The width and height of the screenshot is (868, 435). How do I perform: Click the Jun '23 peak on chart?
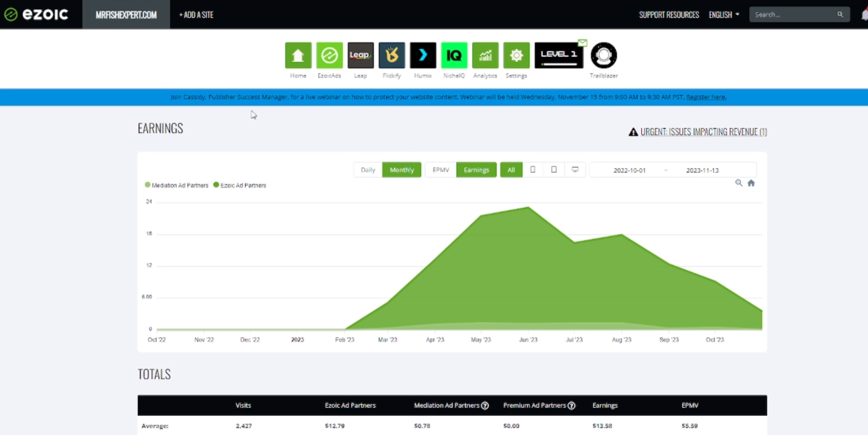(528, 208)
